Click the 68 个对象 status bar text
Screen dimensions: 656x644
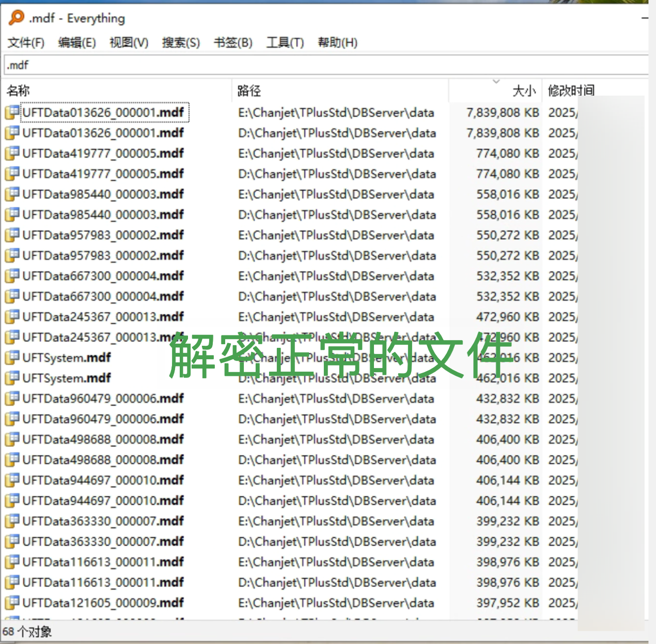(x=27, y=632)
